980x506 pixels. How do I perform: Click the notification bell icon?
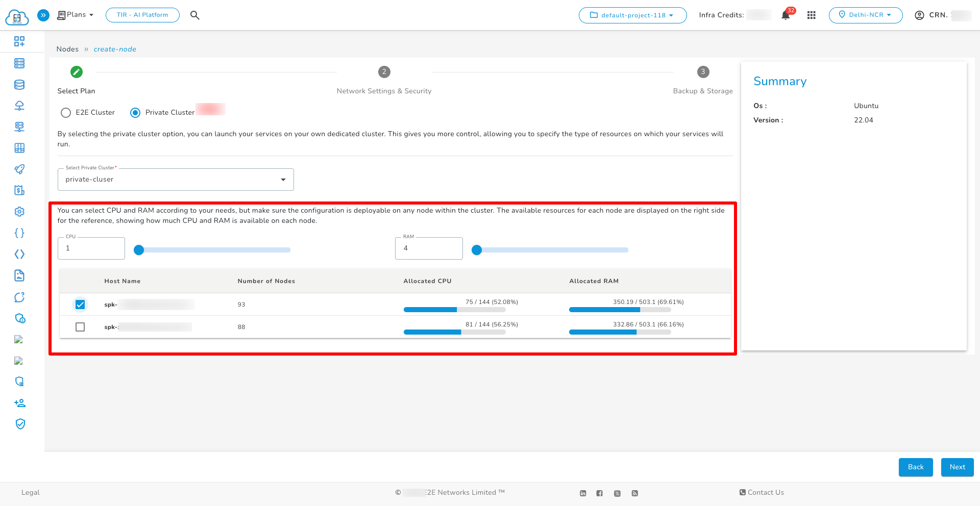pyautogui.click(x=786, y=15)
